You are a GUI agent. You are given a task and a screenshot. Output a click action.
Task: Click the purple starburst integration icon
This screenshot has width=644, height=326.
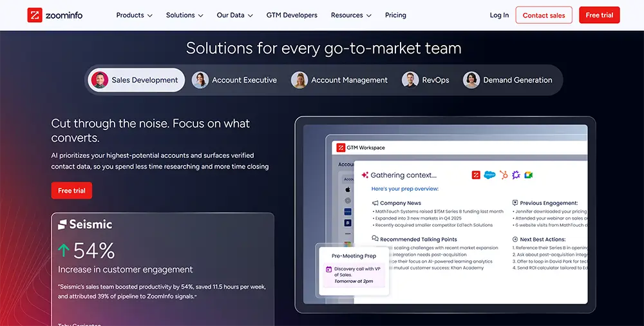pos(516,175)
